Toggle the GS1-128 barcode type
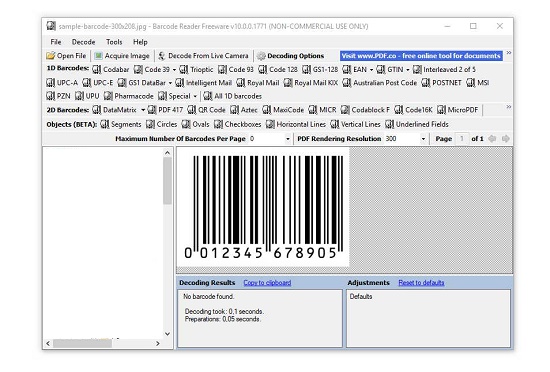The height and width of the screenshot is (372, 550). pyautogui.click(x=320, y=69)
